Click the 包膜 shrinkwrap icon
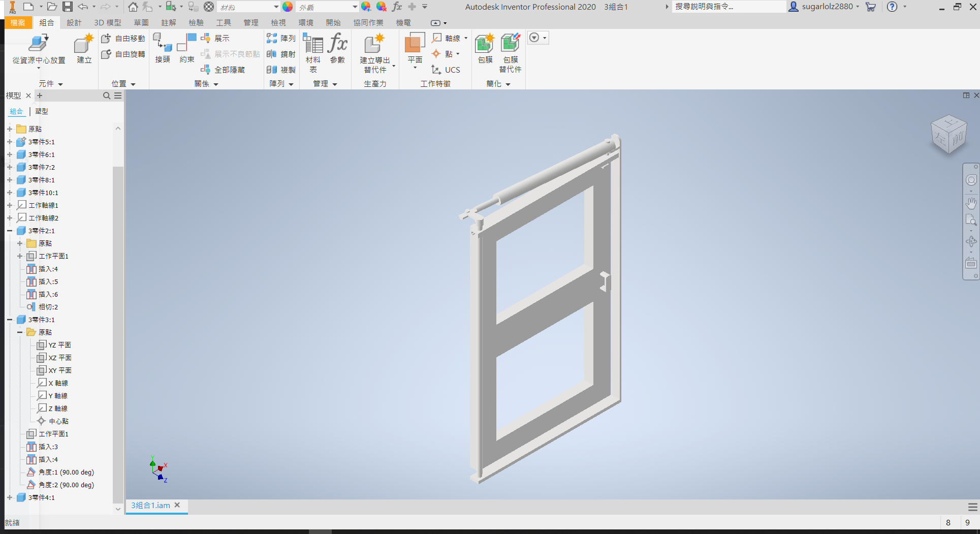Image resolution: width=980 pixels, height=534 pixels. pyautogui.click(x=485, y=48)
